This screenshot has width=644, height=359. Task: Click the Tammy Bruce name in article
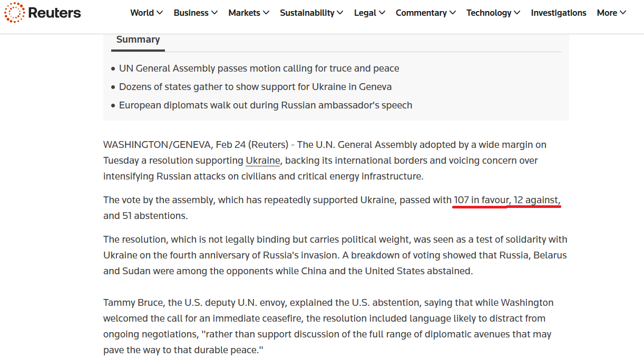133,303
